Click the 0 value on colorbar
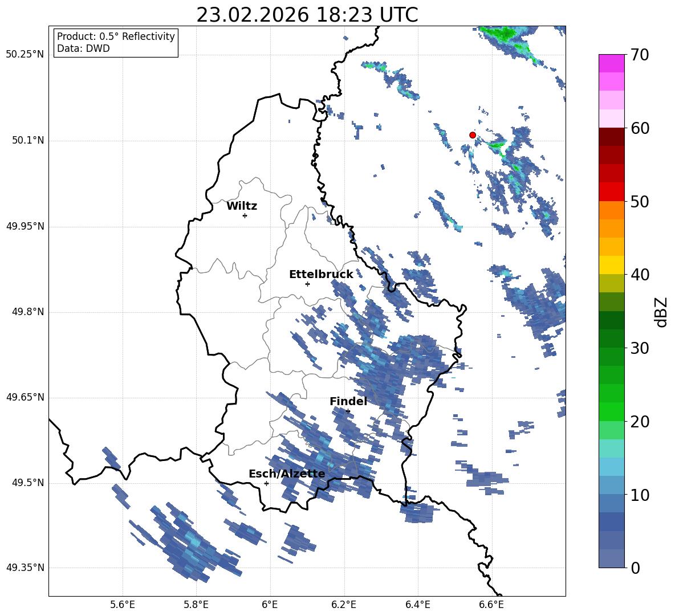675x616 pixels. click(635, 568)
